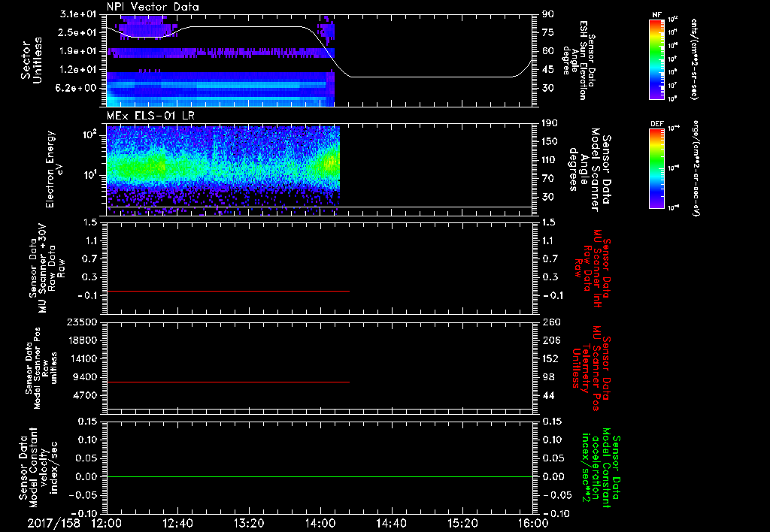Select the 'Sector Unitless' axis label
The height and width of the screenshot is (532, 770).
[x=32, y=60]
